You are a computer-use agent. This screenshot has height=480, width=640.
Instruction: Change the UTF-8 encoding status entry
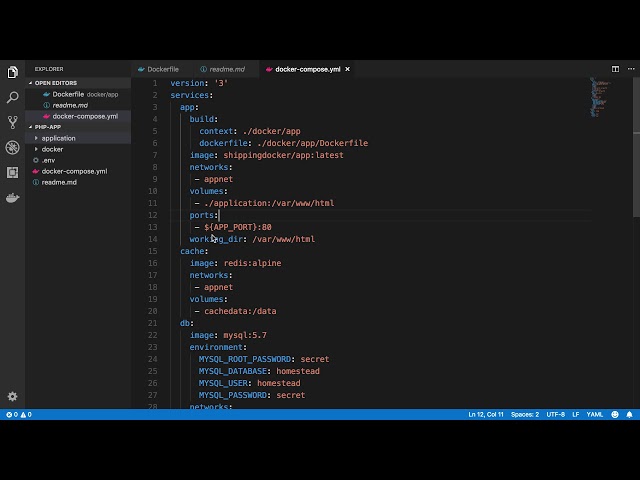coord(556,414)
